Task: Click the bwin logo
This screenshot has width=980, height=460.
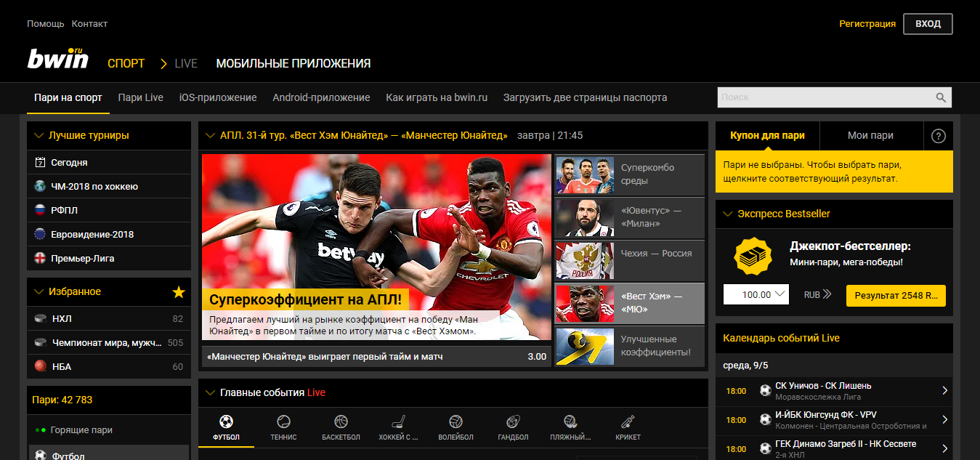Action: 58,60
